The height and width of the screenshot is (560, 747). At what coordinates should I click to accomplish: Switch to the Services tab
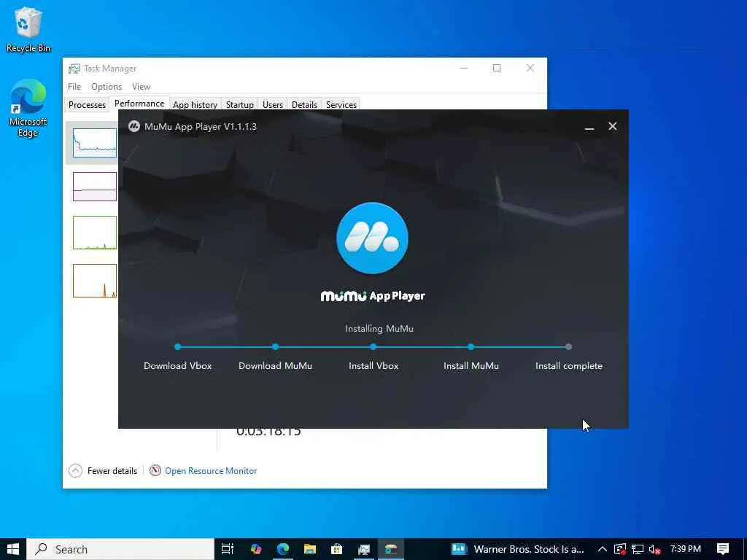point(341,105)
